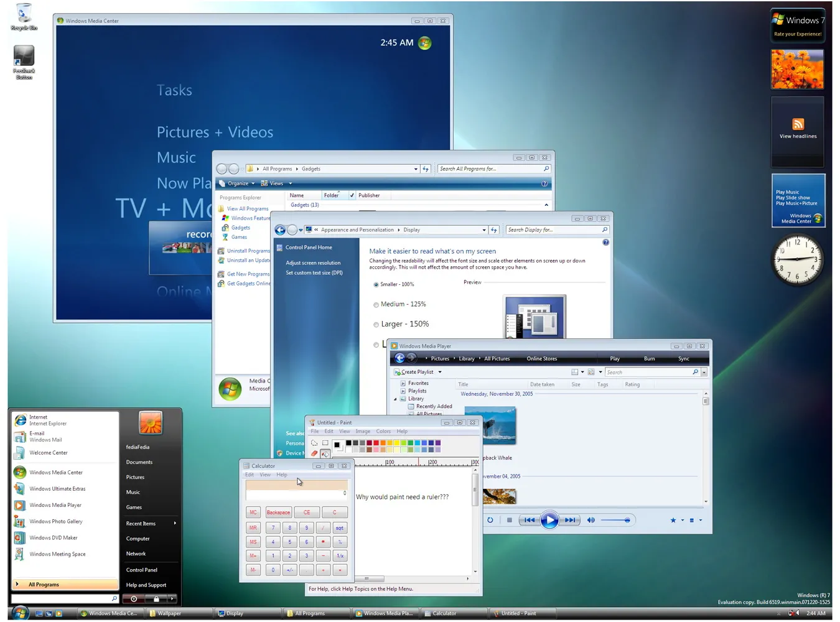Open the Colors menu in Paint
The height and width of the screenshot is (622, 840).
pyautogui.click(x=383, y=431)
